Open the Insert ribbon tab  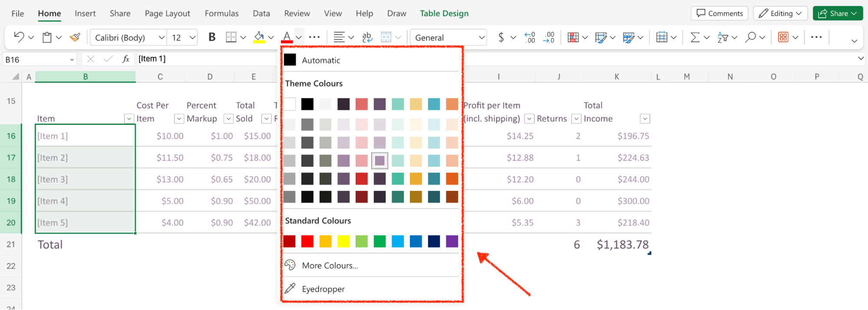[x=85, y=13]
